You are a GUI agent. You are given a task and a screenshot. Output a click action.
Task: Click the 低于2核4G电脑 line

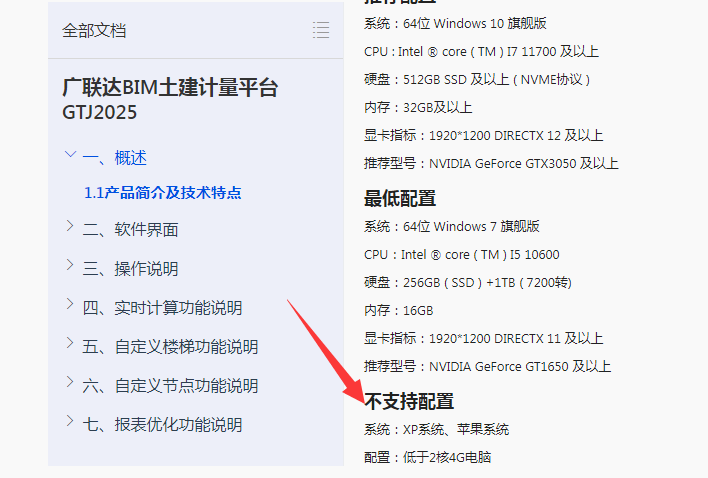tap(428, 457)
